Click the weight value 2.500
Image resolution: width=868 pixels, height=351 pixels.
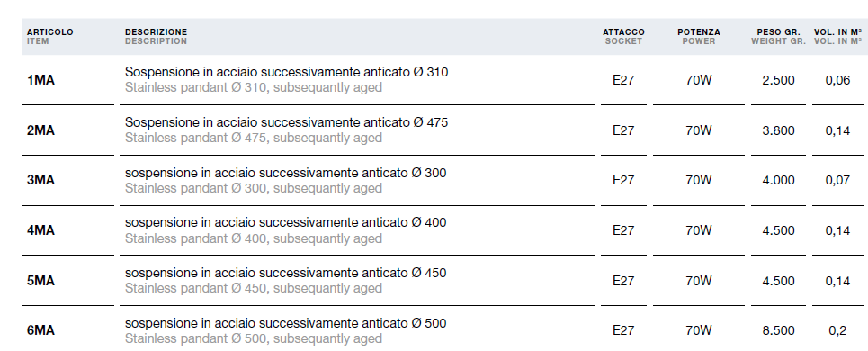[778, 80]
